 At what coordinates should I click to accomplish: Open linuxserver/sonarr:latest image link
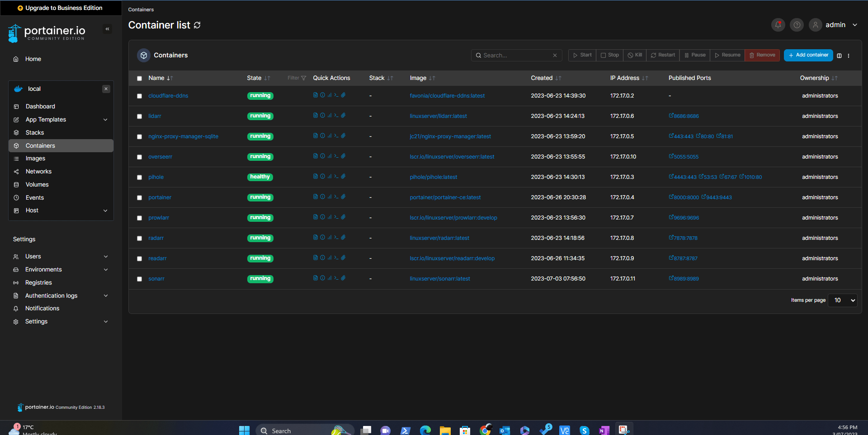tap(440, 279)
